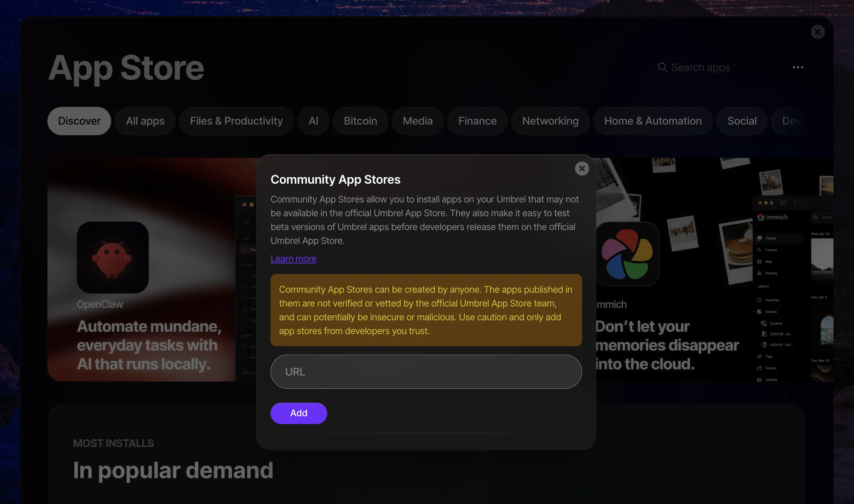Image resolution: width=854 pixels, height=504 pixels.
Task: Select the AI category tab
Action: [313, 121]
